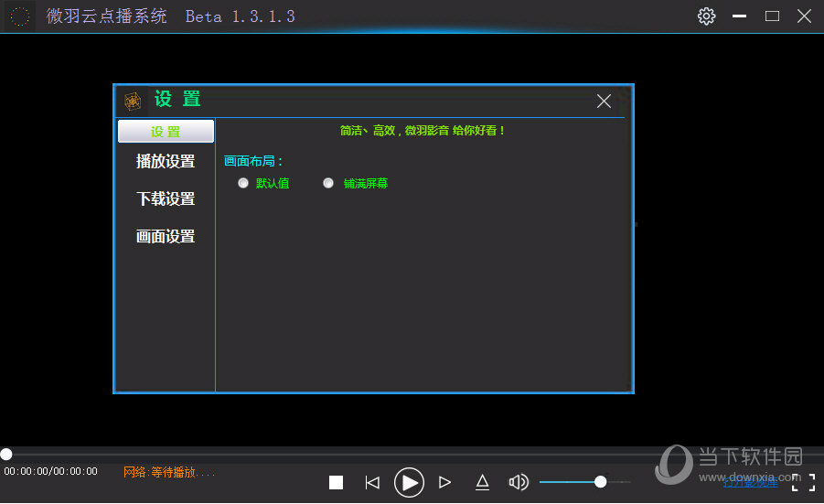Mute audio using the speaker icon
This screenshot has height=504, width=824.
pyautogui.click(x=519, y=482)
